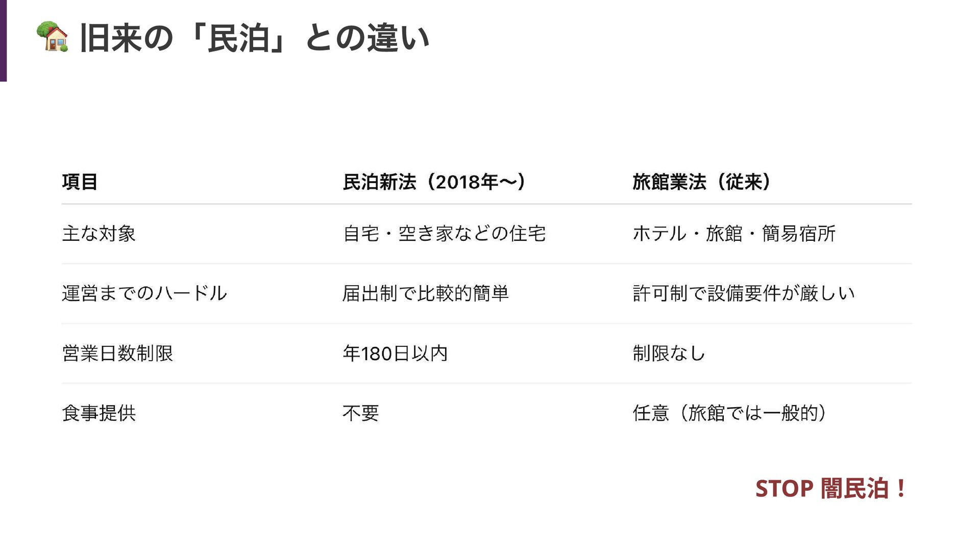Click the 年180日以内 cell
Viewport: 980px width, 551px height.
395,353
